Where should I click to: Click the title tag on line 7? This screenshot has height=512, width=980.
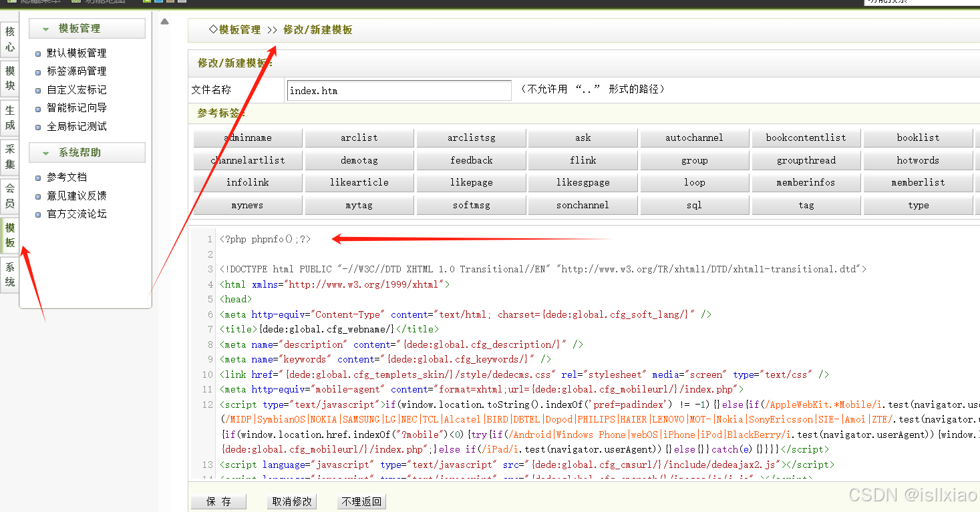click(x=329, y=329)
